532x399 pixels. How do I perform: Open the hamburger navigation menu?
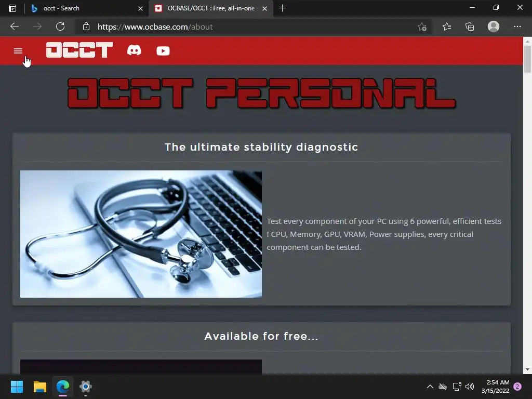pyautogui.click(x=18, y=51)
